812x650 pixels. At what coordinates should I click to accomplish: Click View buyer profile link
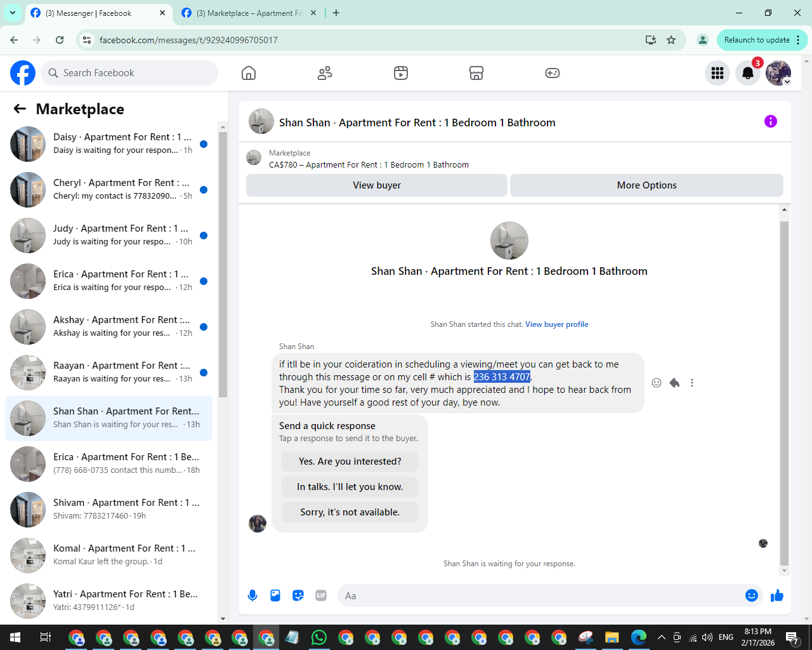[556, 324]
